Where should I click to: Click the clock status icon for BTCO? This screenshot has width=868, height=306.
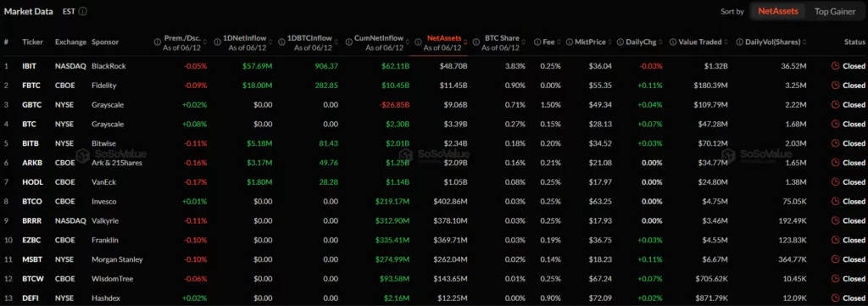[835, 202]
